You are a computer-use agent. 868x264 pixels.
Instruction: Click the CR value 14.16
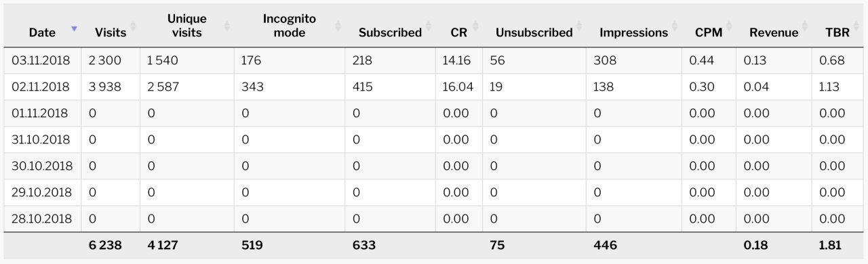point(456,60)
